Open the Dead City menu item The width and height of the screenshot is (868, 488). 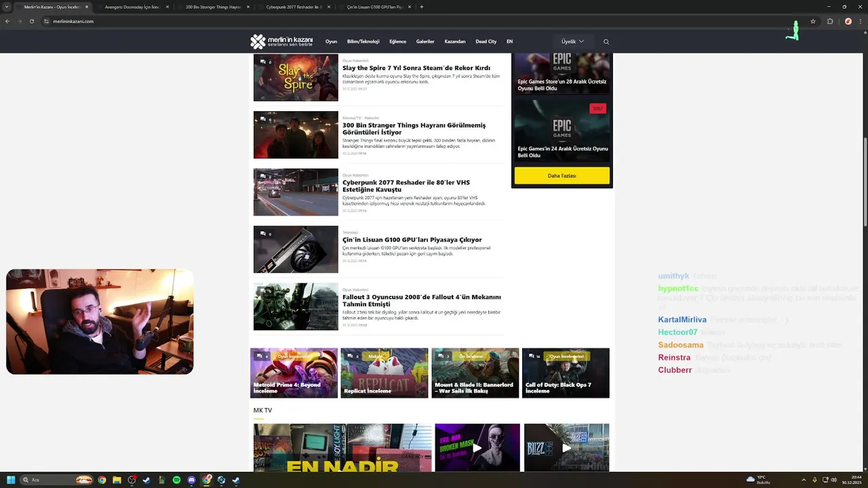486,41
